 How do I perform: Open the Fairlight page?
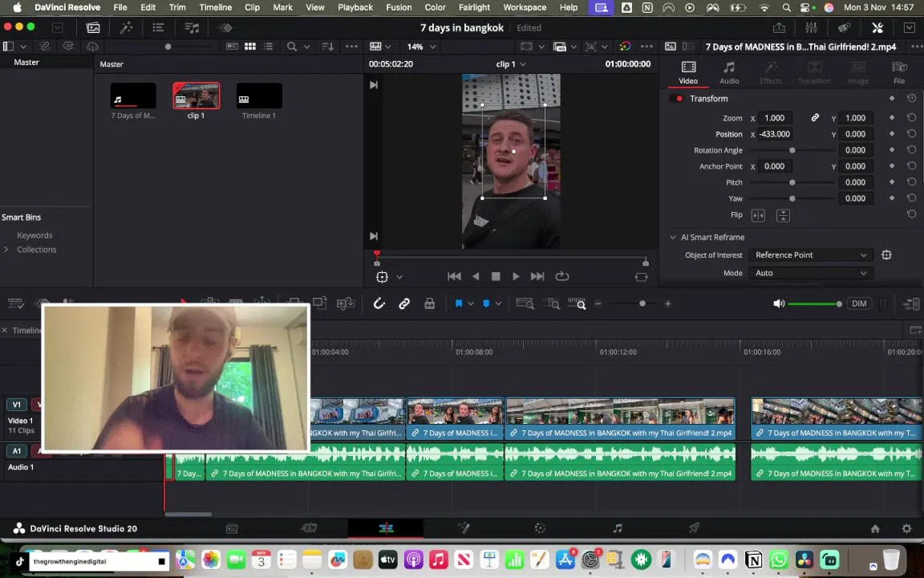617,528
